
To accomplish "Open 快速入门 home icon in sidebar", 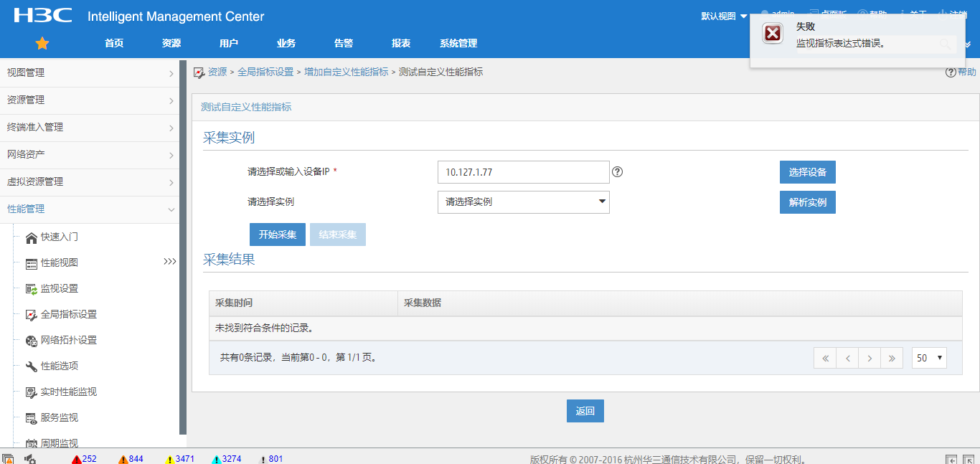I will [x=32, y=237].
